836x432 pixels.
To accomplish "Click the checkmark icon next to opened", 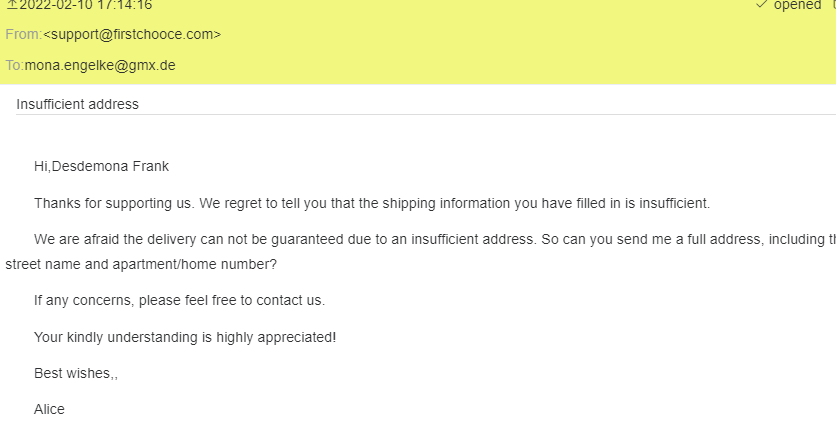I will pos(762,5).
